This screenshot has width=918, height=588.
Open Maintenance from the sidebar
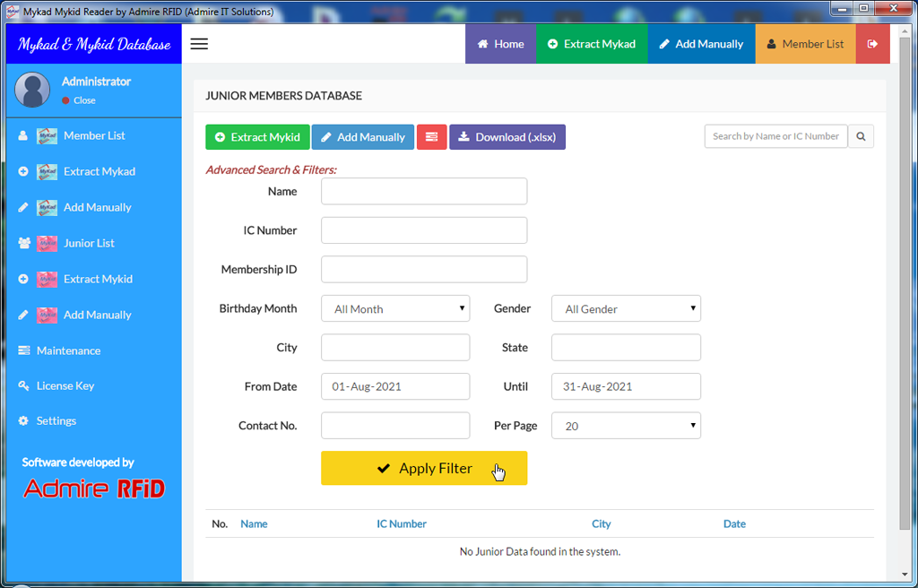pos(68,350)
